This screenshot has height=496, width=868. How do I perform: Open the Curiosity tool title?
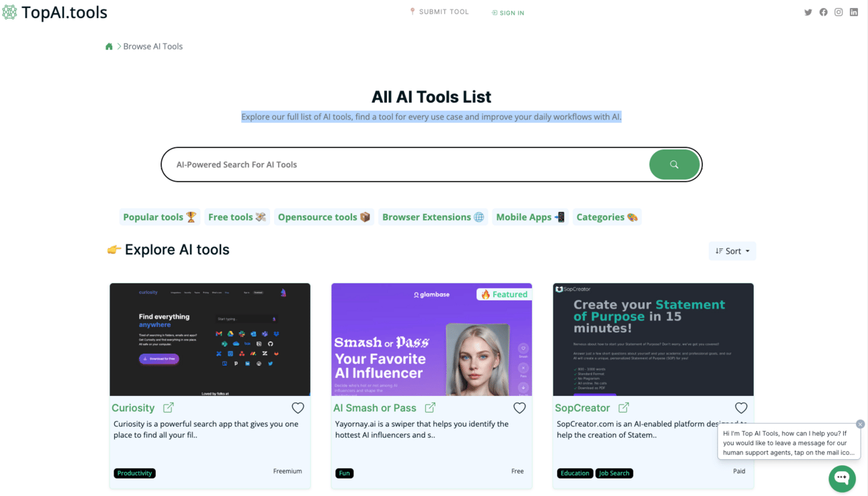click(x=133, y=407)
